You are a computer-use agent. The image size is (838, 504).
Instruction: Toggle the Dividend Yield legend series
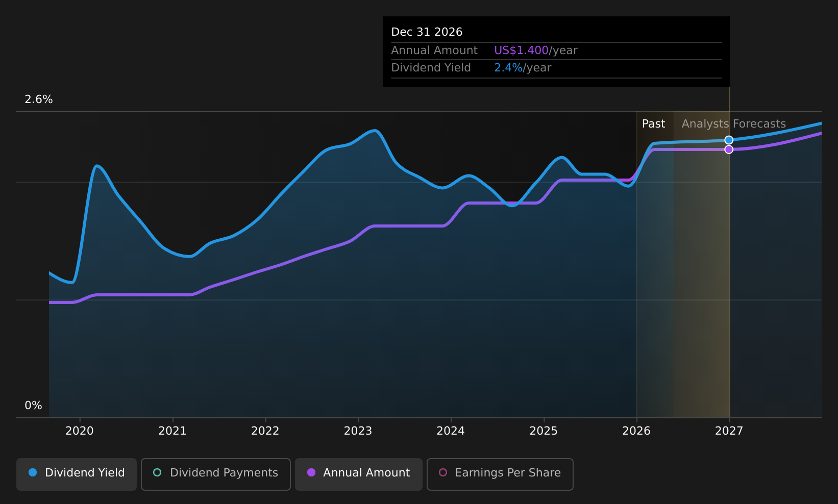click(x=77, y=474)
